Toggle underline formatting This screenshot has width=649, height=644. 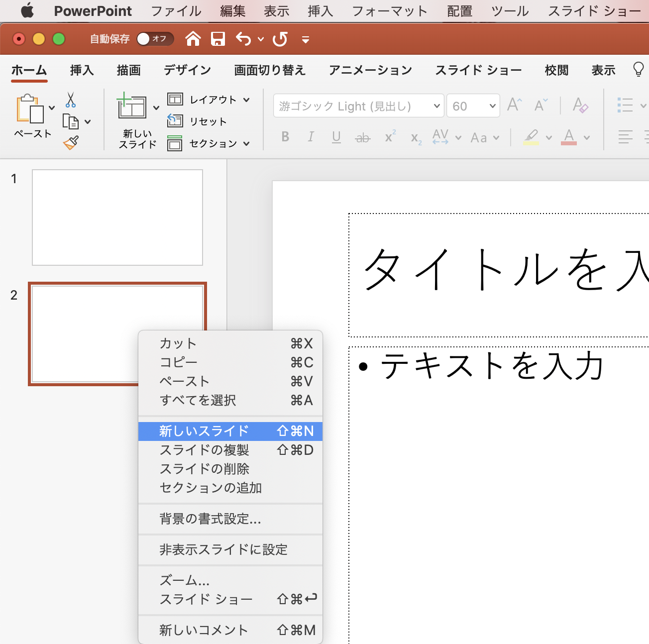[x=336, y=137]
